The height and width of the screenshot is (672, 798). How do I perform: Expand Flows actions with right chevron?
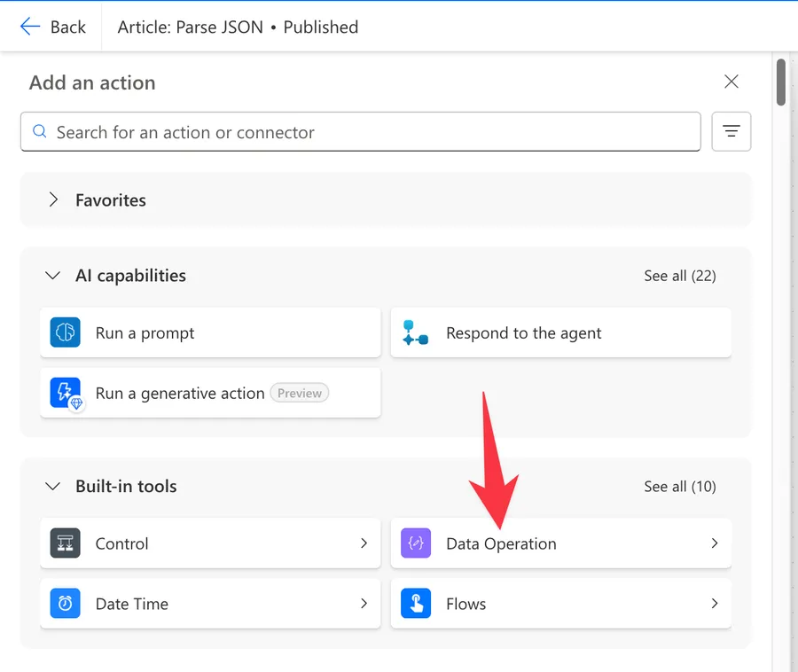coord(715,604)
